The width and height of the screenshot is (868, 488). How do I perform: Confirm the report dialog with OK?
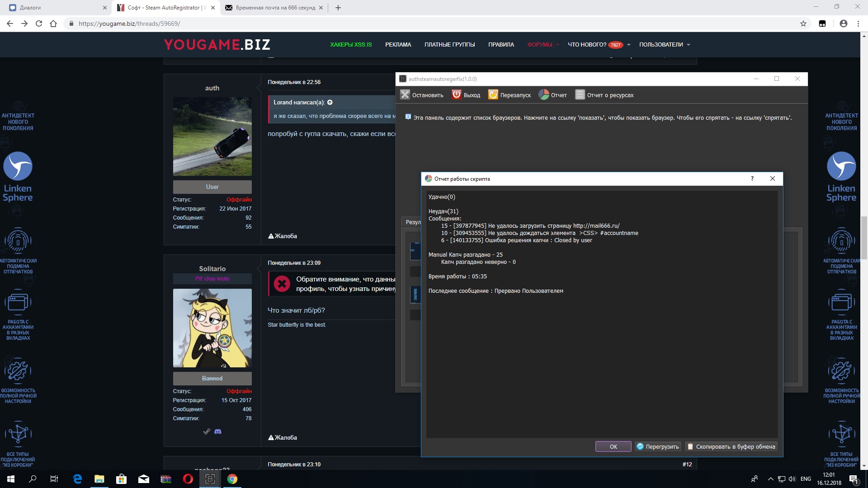click(x=613, y=446)
